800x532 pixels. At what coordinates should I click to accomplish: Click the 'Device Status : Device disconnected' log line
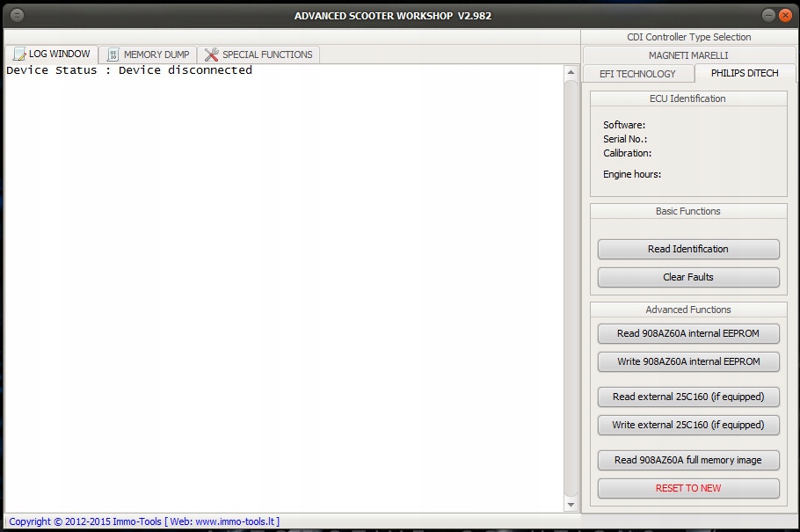pyautogui.click(x=129, y=70)
